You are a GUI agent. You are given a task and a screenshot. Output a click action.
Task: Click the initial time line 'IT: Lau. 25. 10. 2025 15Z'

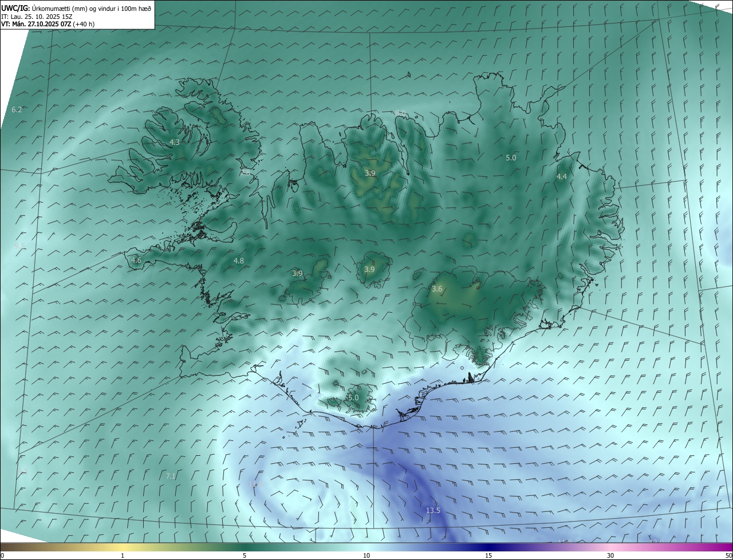pyautogui.click(x=37, y=17)
